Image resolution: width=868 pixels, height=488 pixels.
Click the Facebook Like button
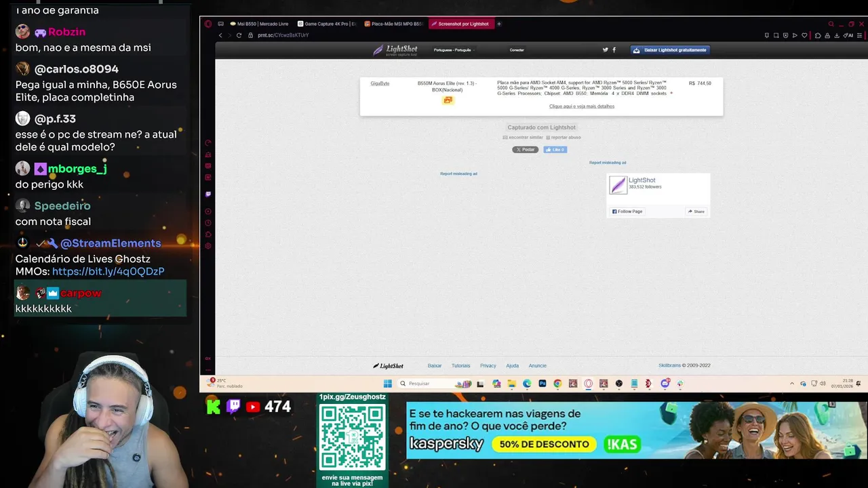(555, 150)
